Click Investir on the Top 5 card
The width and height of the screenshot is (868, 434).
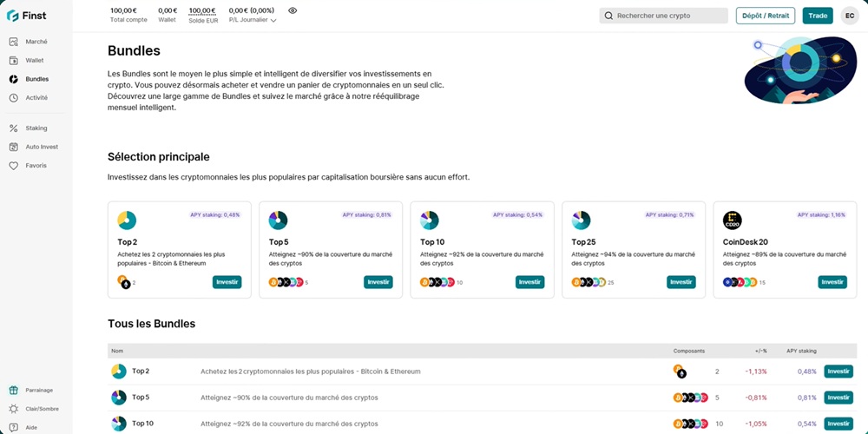click(x=378, y=282)
